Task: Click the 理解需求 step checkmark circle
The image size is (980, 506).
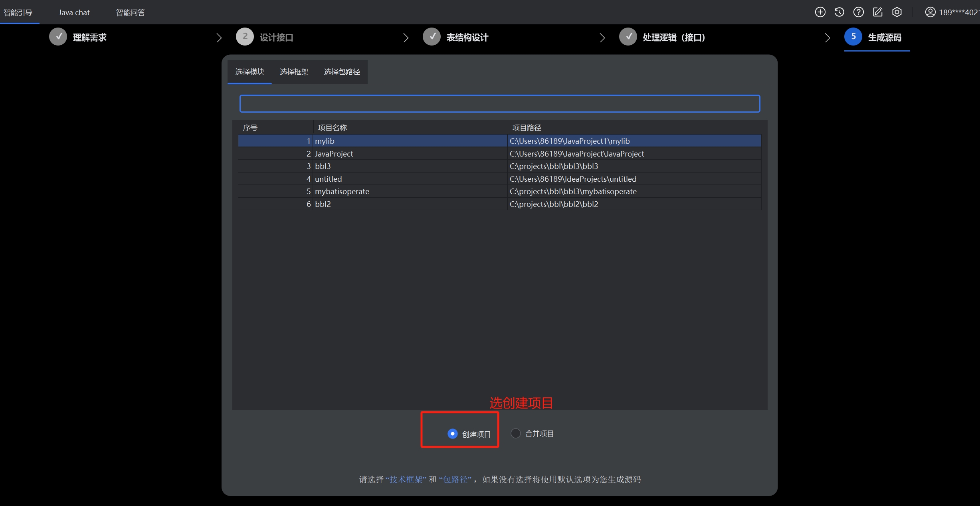Action: pyautogui.click(x=58, y=37)
